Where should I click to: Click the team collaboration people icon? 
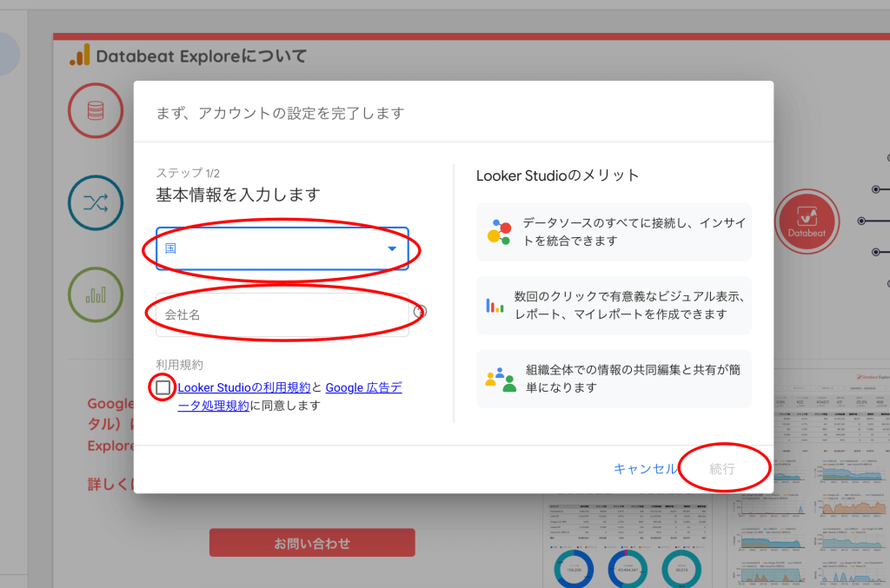pyautogui.click(x=500, y=380)
